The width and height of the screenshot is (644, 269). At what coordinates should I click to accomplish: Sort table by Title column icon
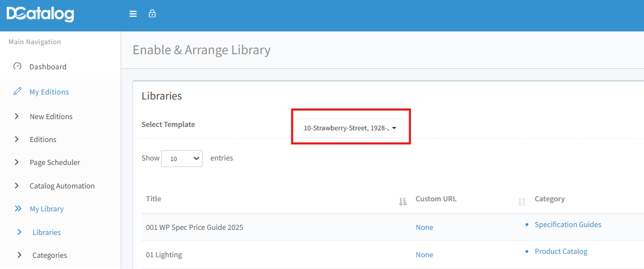tap(402, 202)
